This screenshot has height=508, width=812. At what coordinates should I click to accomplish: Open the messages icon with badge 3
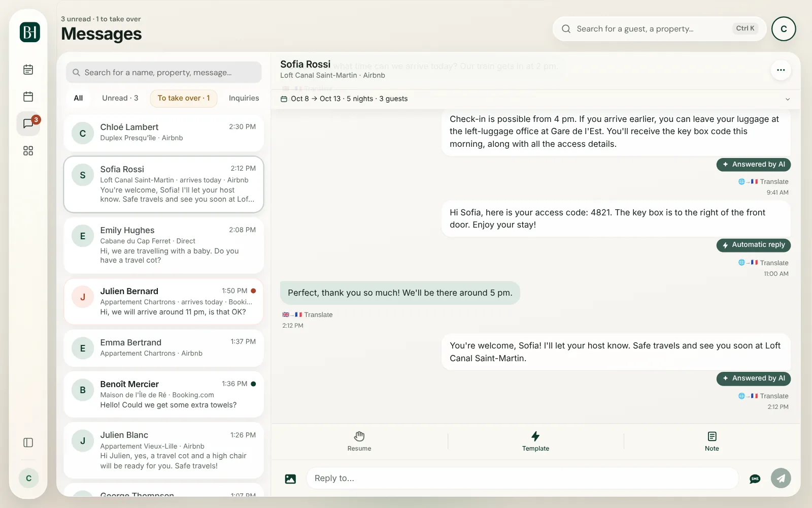pos(28,123)
